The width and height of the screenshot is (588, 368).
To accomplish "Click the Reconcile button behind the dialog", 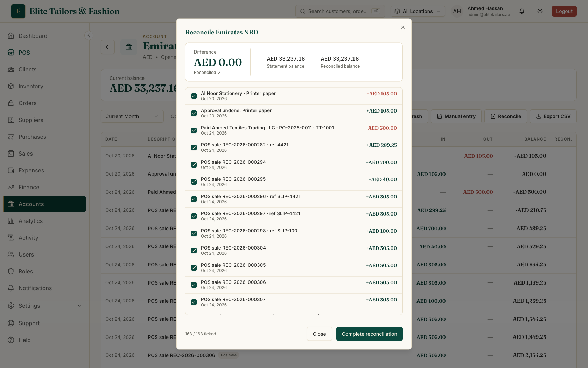I will pyautogui.click(x=506, y=116).
